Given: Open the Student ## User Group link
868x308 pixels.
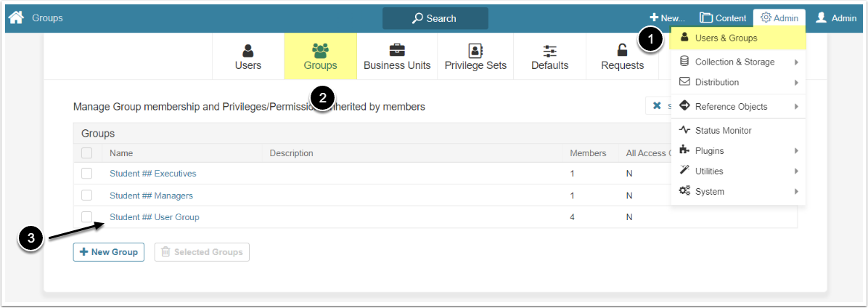Looking at the screenshot, I should (154, 217).
